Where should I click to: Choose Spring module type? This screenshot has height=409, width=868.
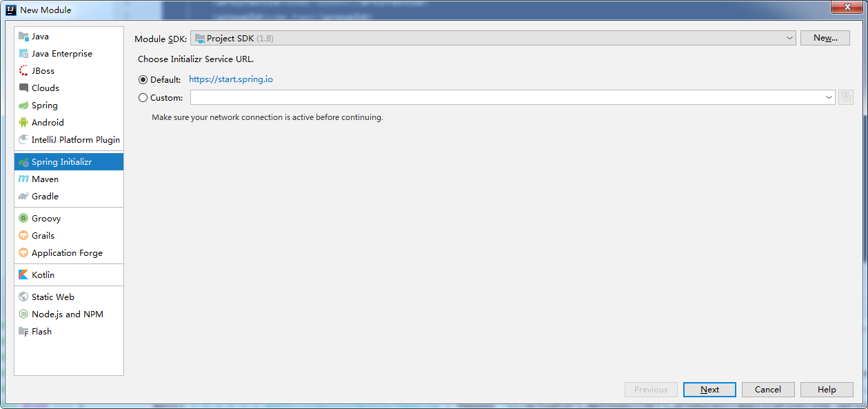coord(69,106)
